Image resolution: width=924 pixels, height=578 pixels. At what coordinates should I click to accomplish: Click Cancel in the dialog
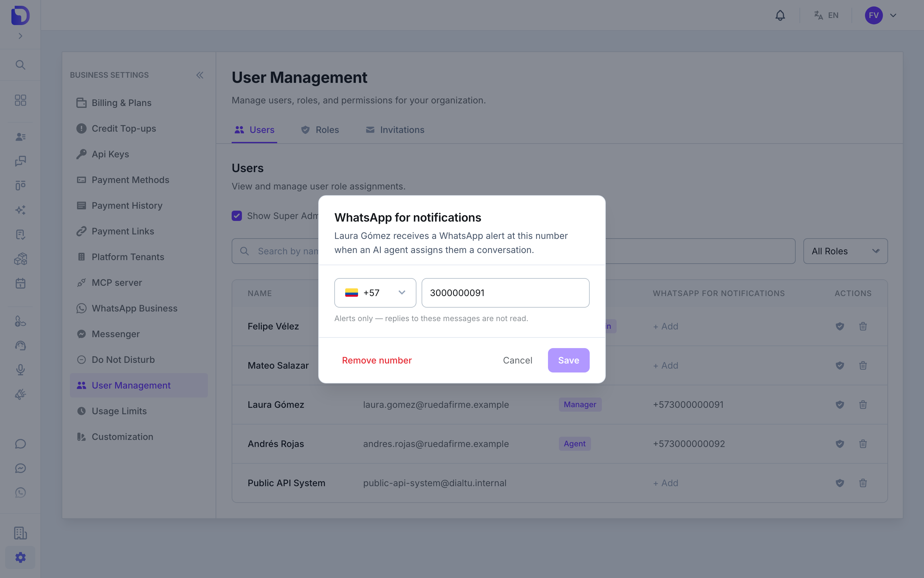pyautogui.click(x=518, y=360)
